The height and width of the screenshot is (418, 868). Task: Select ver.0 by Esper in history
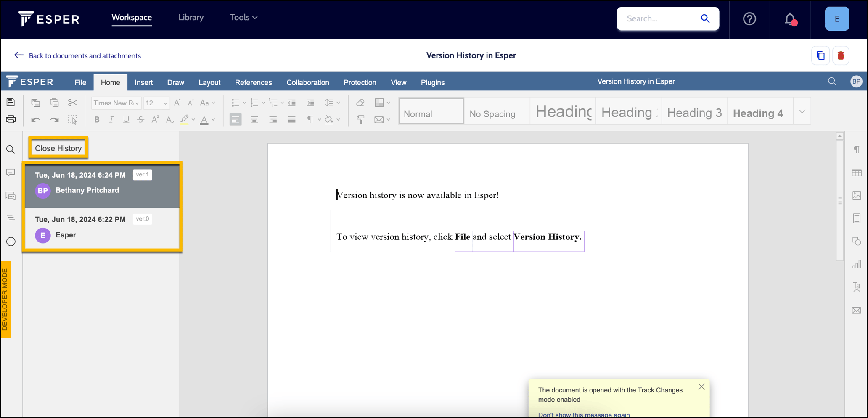pyautogui.click(x=102, y=228)
